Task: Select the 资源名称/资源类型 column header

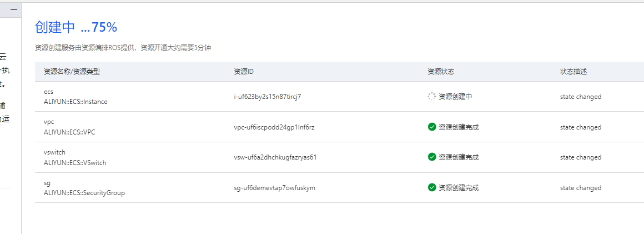Action: 72,72
